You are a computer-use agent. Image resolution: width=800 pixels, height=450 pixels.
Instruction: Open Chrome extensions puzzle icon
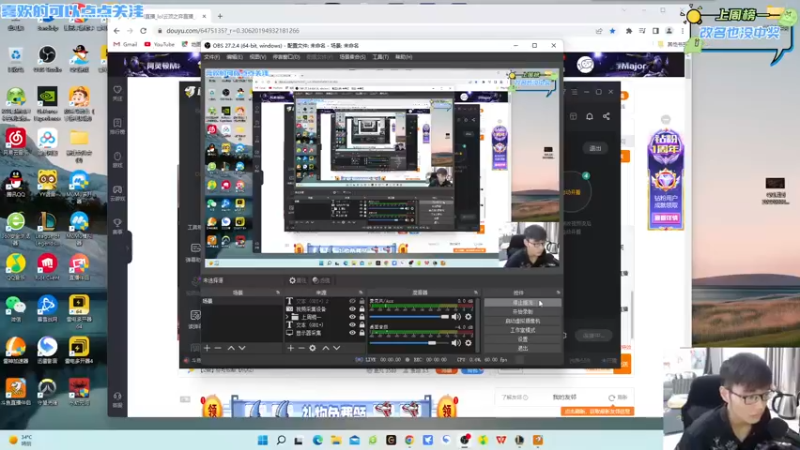629,31
